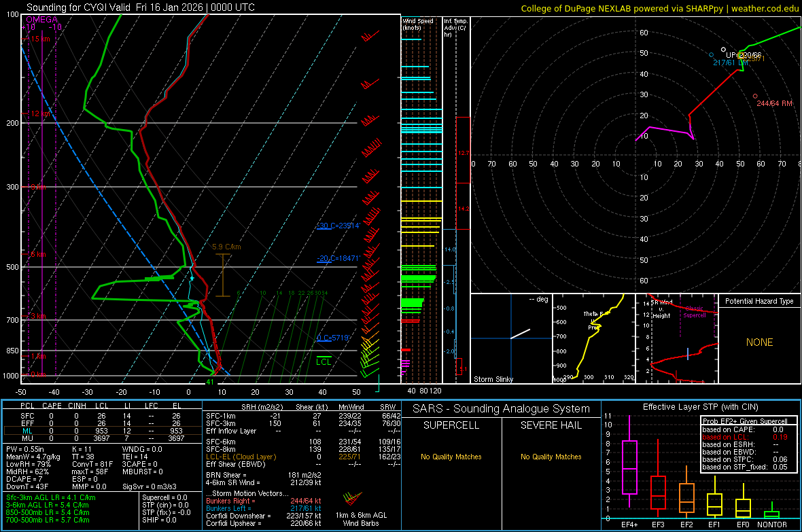Viewport: 802px width, 532px height.
Task: Click the '244/64 RM' hodograph label
Action: tap(774, 103)
